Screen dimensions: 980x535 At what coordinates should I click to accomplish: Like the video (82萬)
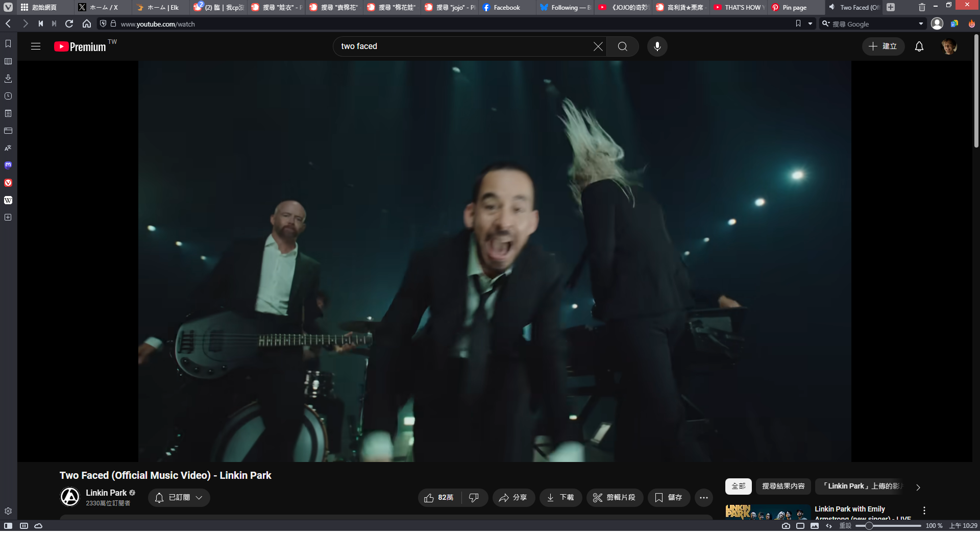pos(439,497)
